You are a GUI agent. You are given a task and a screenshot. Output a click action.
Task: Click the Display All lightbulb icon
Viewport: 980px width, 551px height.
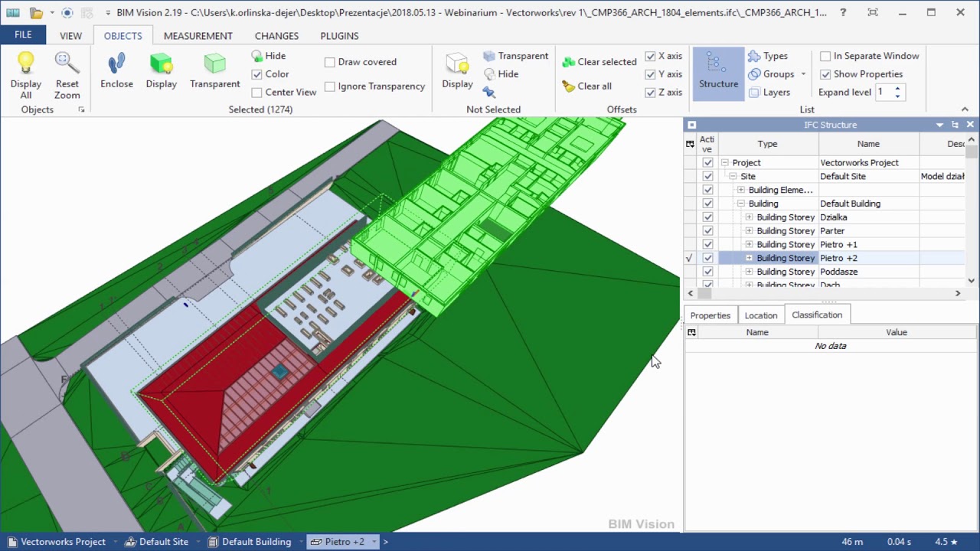tap(26, 63)
